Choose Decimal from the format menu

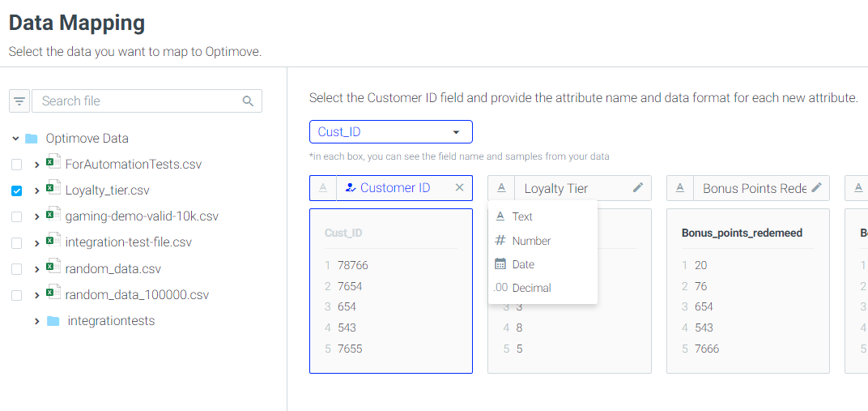click(x=542, y=288)
